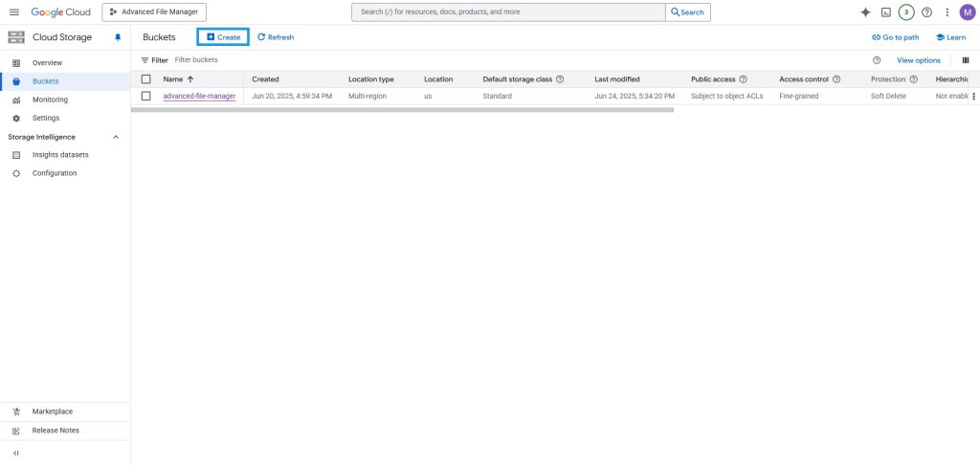
Task: Click the pin icon beside Cloud Storage
Action: coord(118,37)
